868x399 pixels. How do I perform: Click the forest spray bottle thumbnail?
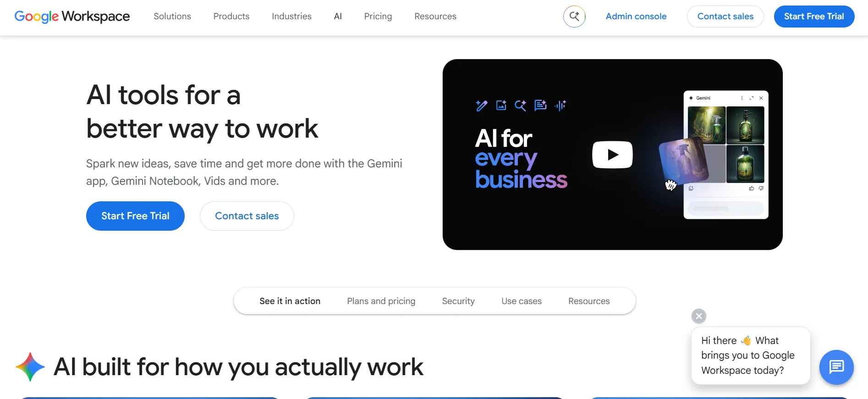(x=707, y=125)
